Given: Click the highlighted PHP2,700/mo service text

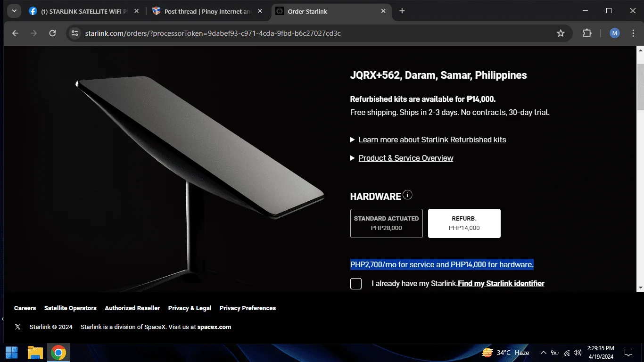Looking at the screenshot, I should pos(442,264).
